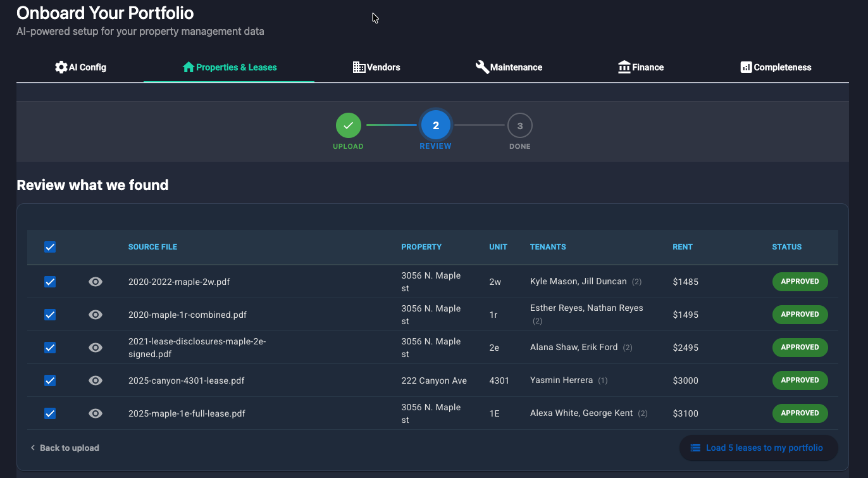Image resolution: width=868 pixels, height=478 pixels.
Task: Click Approved status for Yasmin Herrera lease
Action: point(800,381)
